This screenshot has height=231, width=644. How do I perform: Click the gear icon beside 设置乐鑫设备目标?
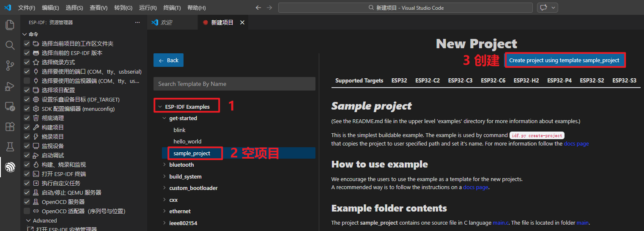pos(36,99)
